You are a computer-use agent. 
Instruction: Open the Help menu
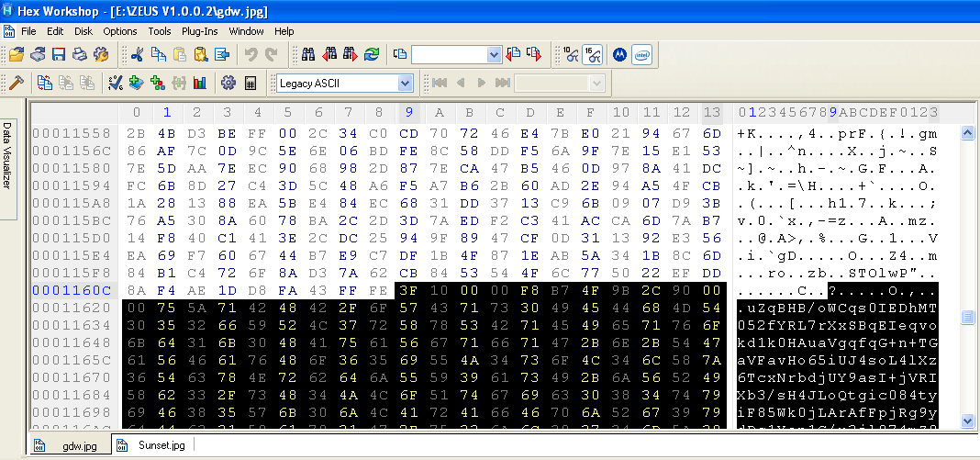click(284, 30)
